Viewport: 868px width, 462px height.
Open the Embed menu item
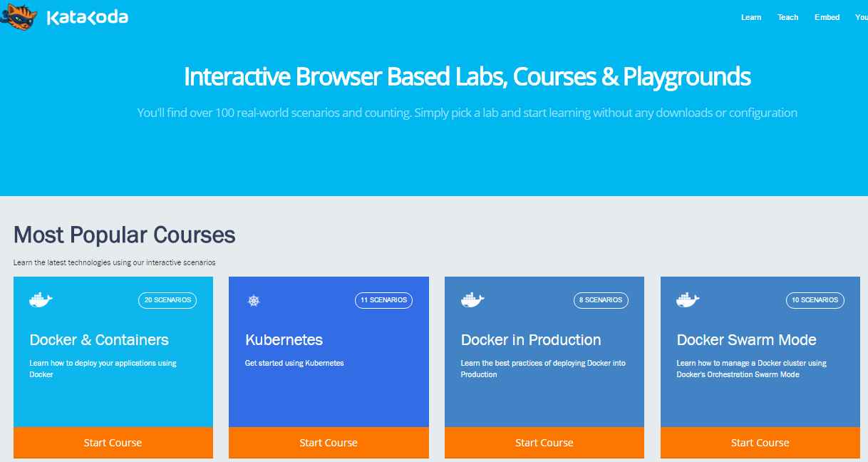coord(827,17)
